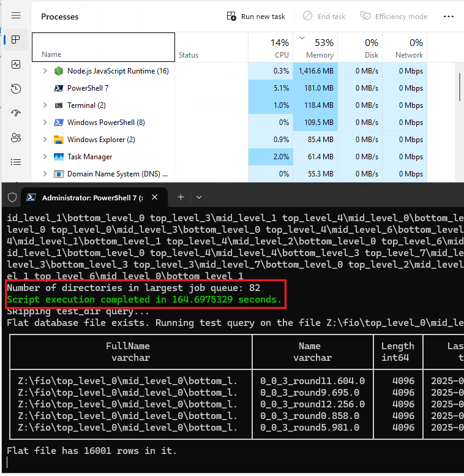The width and height of the screenshot is (464, 476).
Task: Click the 0_0_3_round12.256.0 file name
Action: 312,404
